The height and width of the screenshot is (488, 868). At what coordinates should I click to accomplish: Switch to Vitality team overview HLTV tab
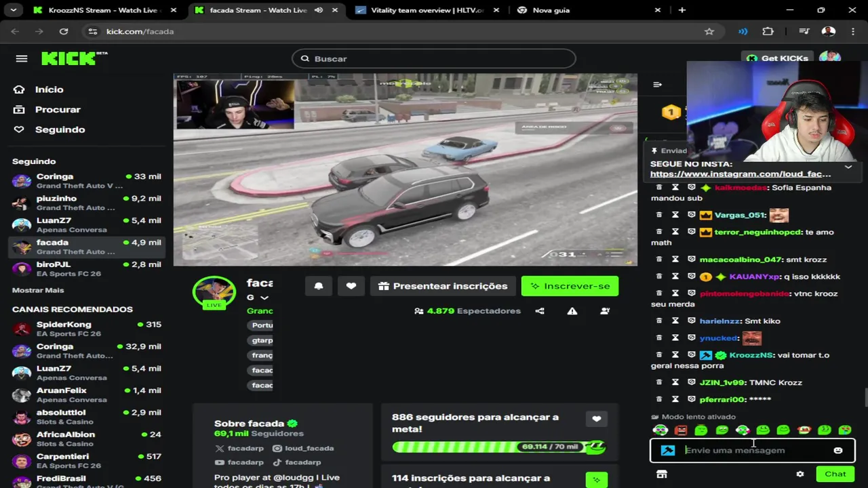click(427, 10)
